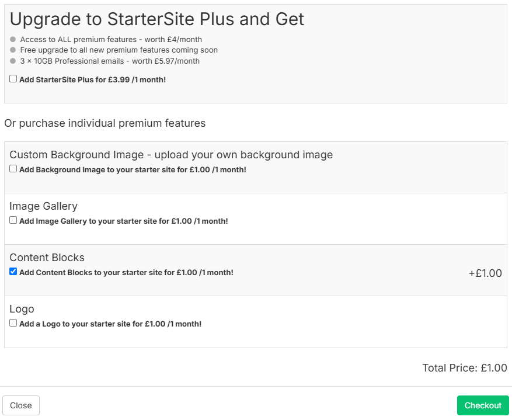Dismiss the dialog with Close button
Image resolution: width=512 pixels, height=420 pixels.
pyautogui.click(x=21, y=405)
